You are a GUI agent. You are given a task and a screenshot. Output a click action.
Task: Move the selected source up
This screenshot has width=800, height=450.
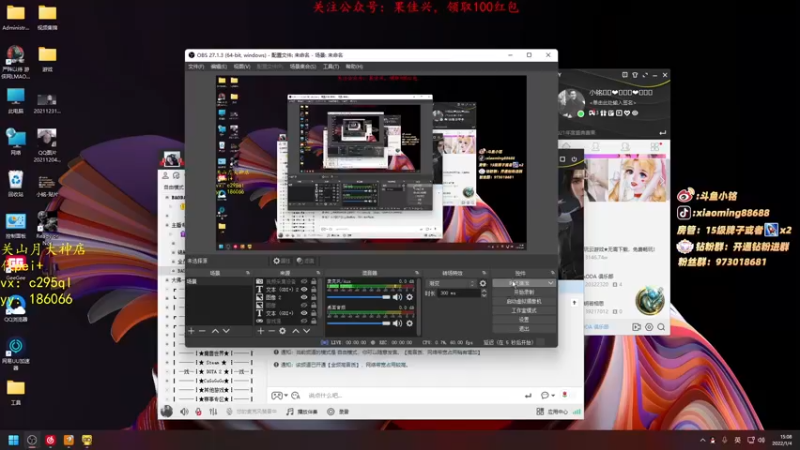(295, 331)
